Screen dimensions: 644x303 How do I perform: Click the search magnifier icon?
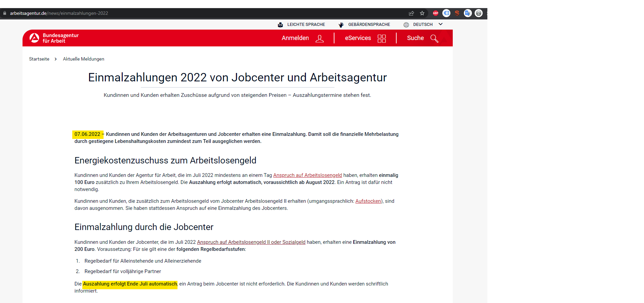(x=434, y=38)
